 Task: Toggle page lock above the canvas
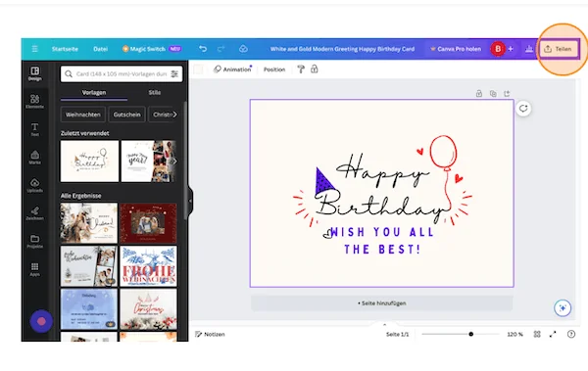[x=479, y=93]
